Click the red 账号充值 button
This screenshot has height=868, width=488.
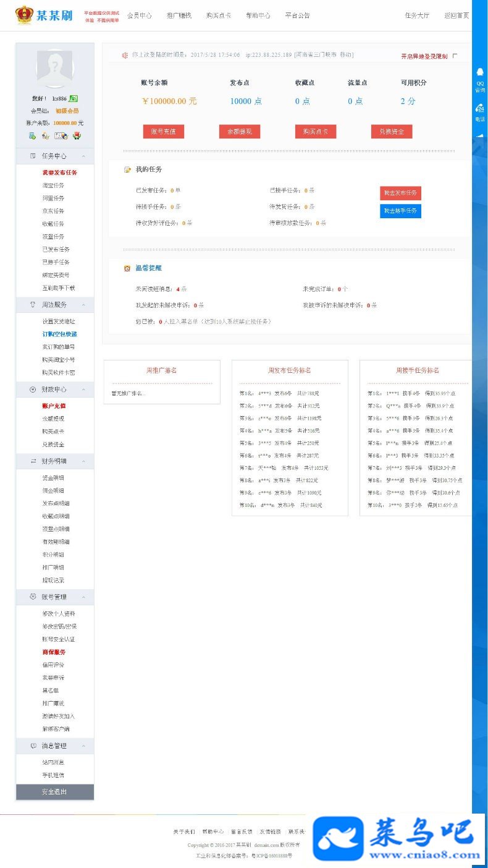164,132
